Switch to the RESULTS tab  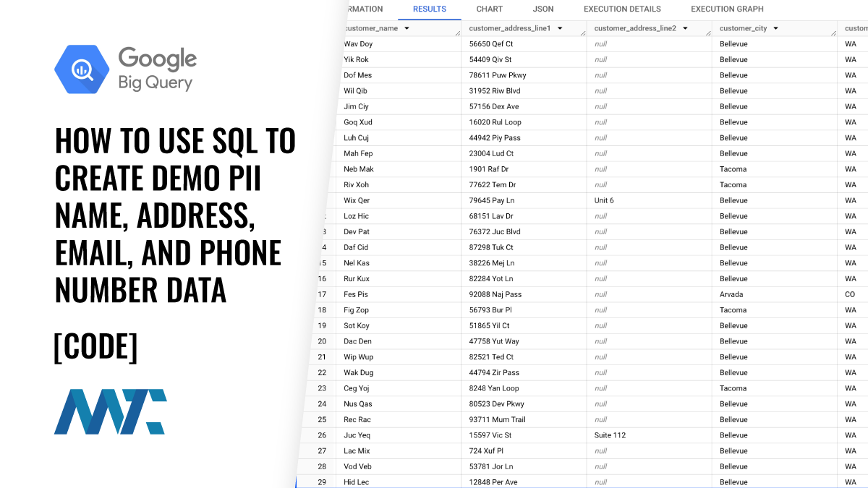point(430,9)
